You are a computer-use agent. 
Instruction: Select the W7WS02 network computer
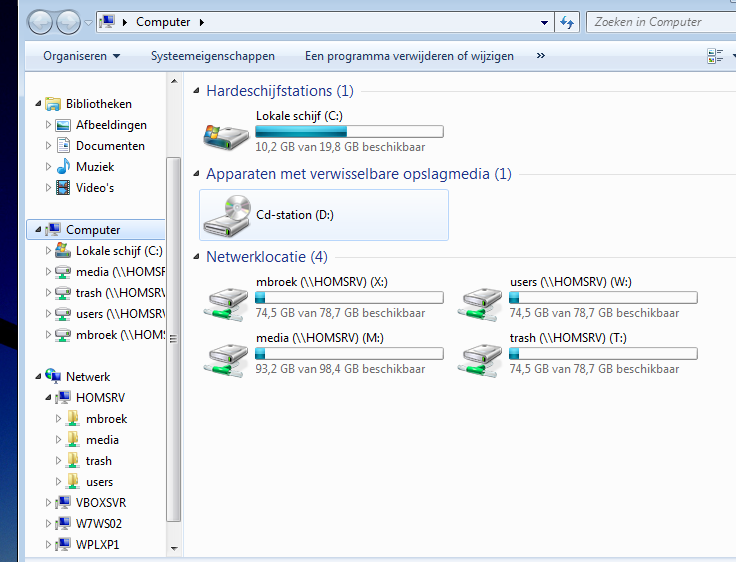pyautogui.click(x=99, y=524)
